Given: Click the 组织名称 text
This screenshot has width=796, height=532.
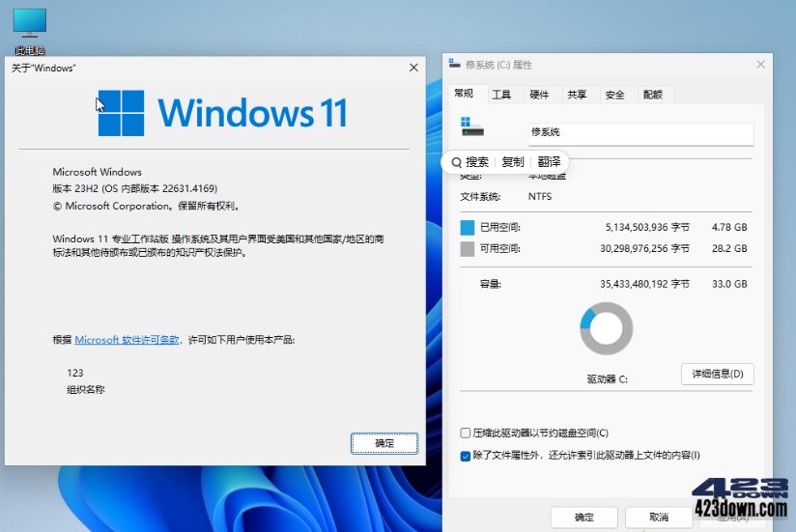Looking at the screenshot, I should 86,389.
